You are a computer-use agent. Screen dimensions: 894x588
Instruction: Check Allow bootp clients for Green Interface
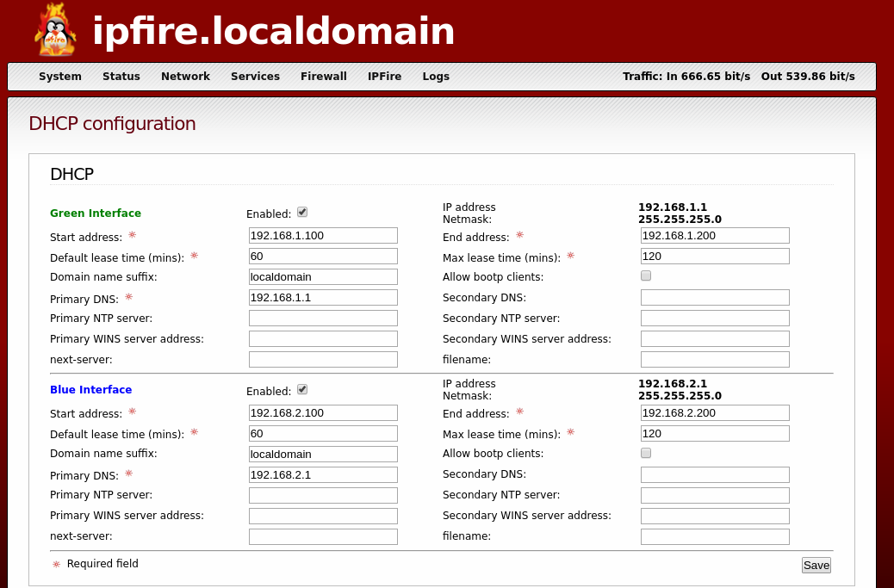point(645,275)
